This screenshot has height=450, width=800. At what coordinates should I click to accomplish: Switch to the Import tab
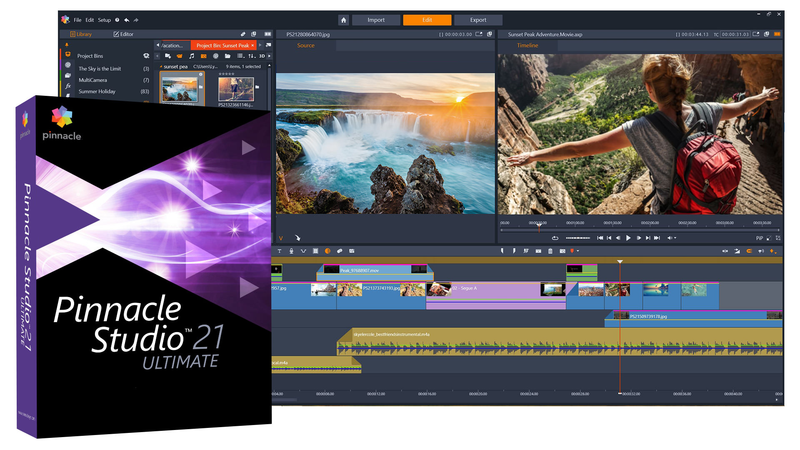click(x=376, y=20)
